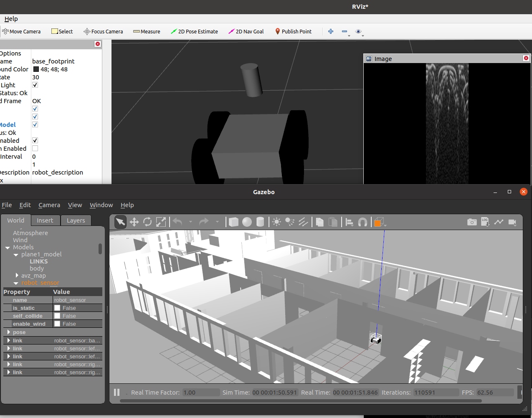The width and height of the screenshot is (532, 418).
Task: Choose the scale mode tool
Action: [161, 222]
